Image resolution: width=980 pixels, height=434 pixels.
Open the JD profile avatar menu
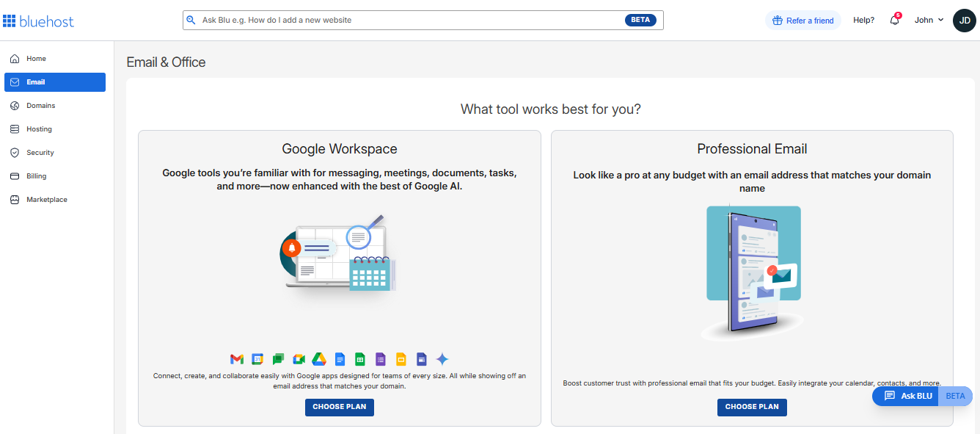(x=965, y=20)
